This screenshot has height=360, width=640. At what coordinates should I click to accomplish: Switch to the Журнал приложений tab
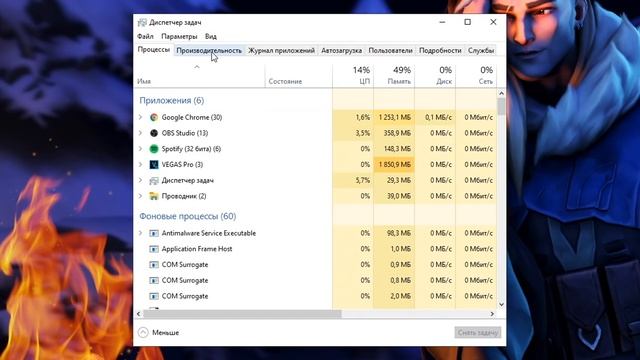[x=282, y=51]
